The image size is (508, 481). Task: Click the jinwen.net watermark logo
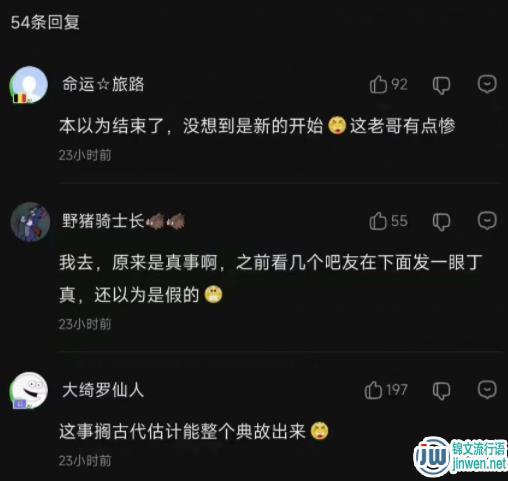pyautogui.click(x=460, y=457)
